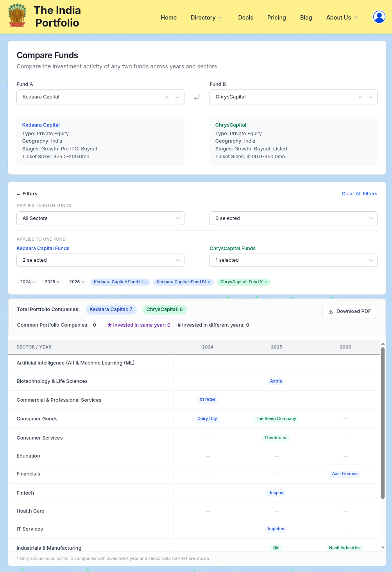Click the Financials sector row label
The image size is (392, 572).
(29, 474)
